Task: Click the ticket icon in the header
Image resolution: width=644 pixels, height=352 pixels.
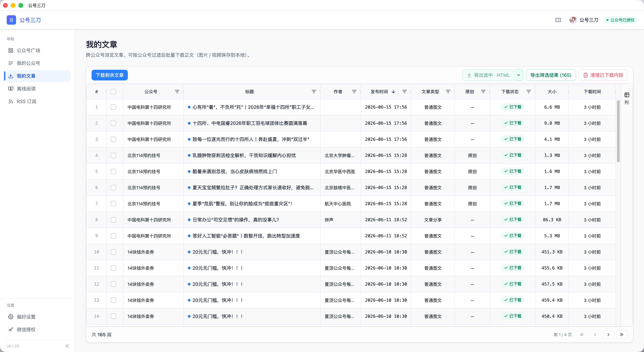Action: pos(558,20)
